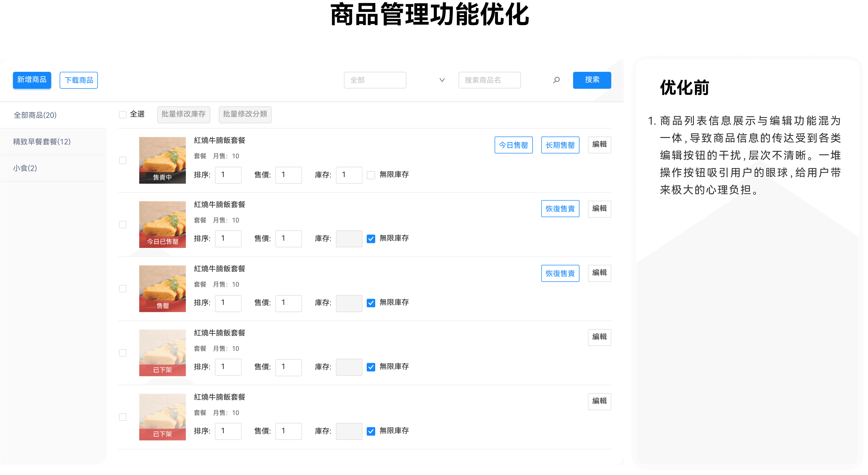Click the search magnifier icon
This screenshot has height=475, width=868.
(556, 80)
